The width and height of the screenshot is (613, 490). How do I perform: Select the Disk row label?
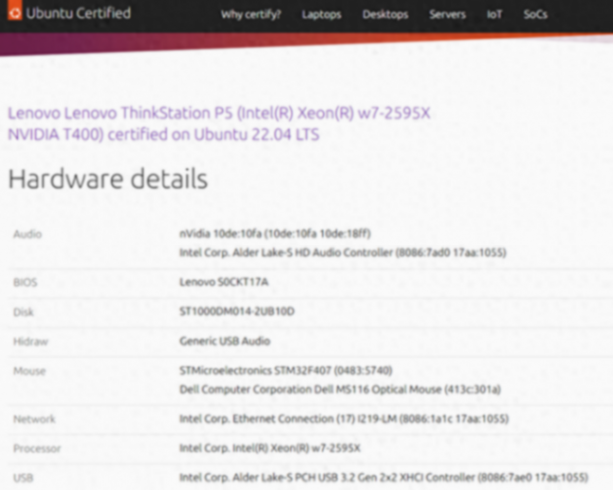tap(23, 312)
